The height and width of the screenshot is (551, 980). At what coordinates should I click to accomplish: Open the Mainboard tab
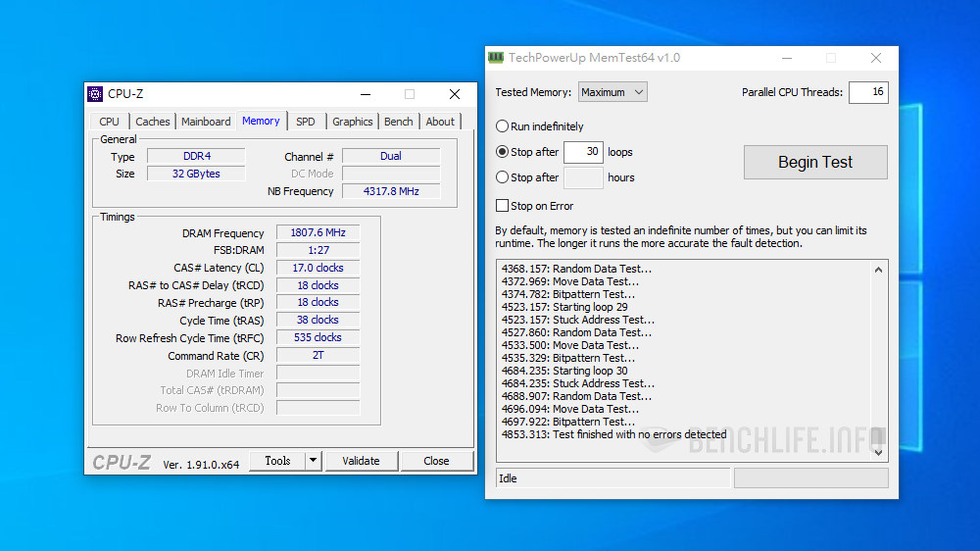(x=206, y=122)
